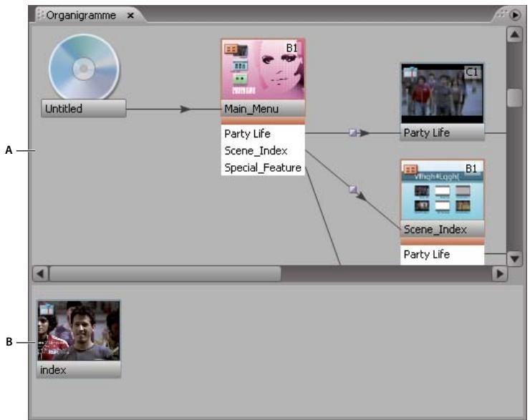
Task: Click the link square toward Scene_Index
Action: 353,189
